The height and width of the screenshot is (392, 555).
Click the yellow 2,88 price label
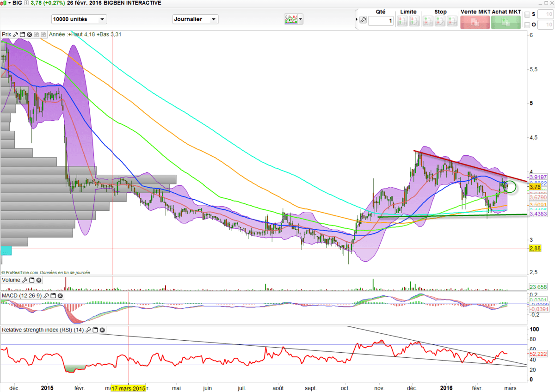click(x=535, y=248)
